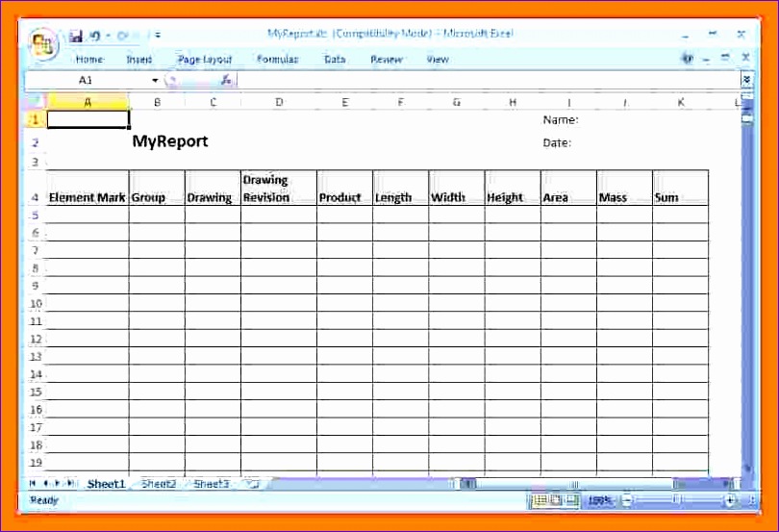Click the Date: label cell

tap(557, 142)
